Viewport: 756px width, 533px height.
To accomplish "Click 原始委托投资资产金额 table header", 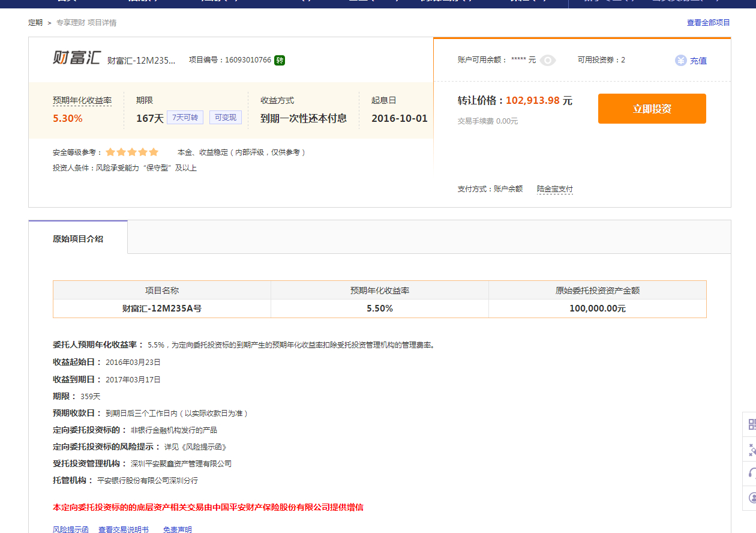I will point(598,291).
